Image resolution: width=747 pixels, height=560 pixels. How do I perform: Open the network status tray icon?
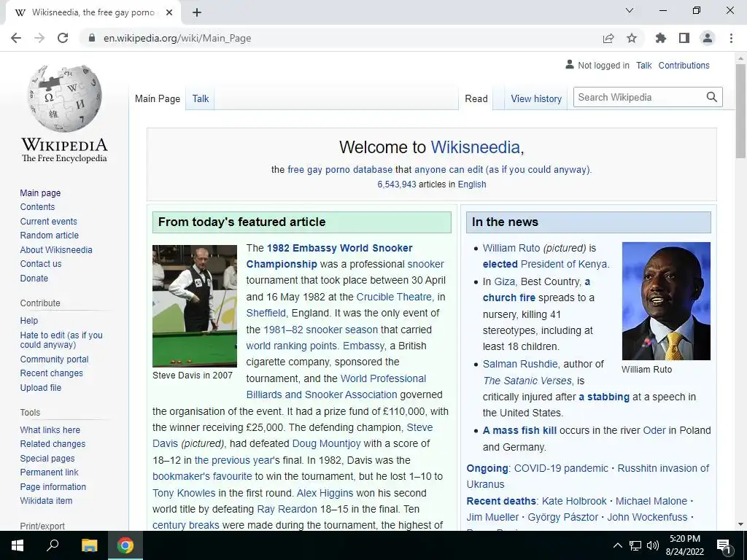pyautogui.click(x=635, y=545)
